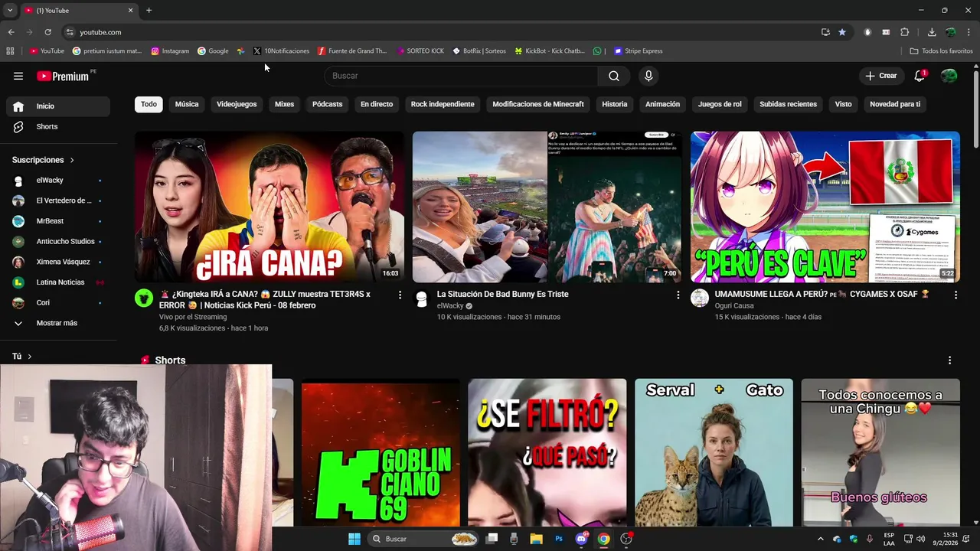The image size is (980, 551).
Task: Open the Cori subscription
Action: [58, 302]
